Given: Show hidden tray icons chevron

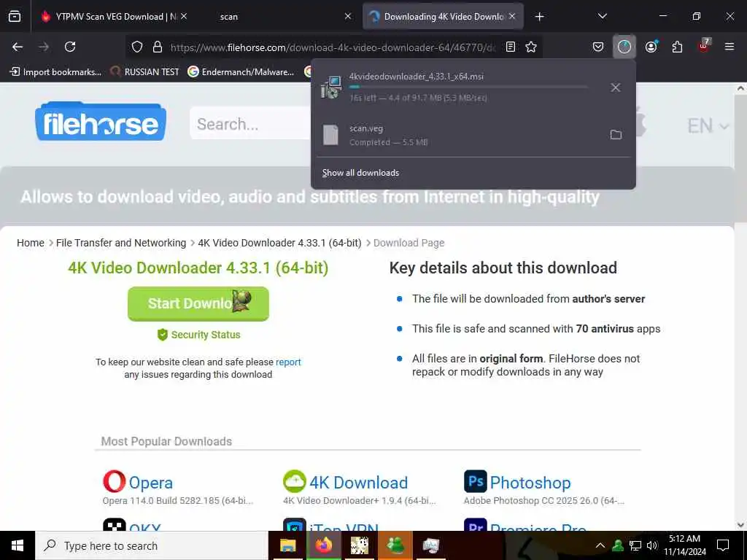Looking at the screenshot, I should click(600, 545).
